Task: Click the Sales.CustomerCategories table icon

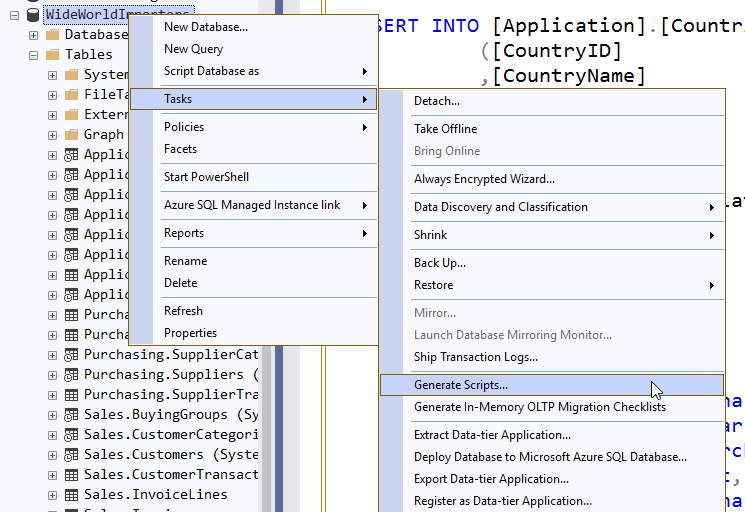Action: tap(71, 435)
